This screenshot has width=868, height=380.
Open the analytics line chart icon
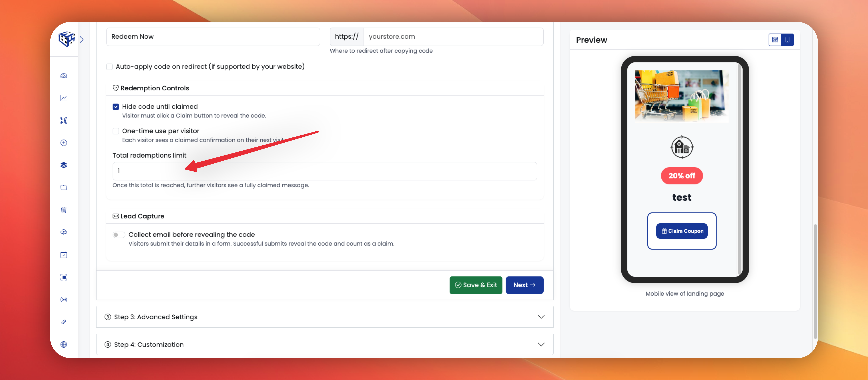(64, 98)
